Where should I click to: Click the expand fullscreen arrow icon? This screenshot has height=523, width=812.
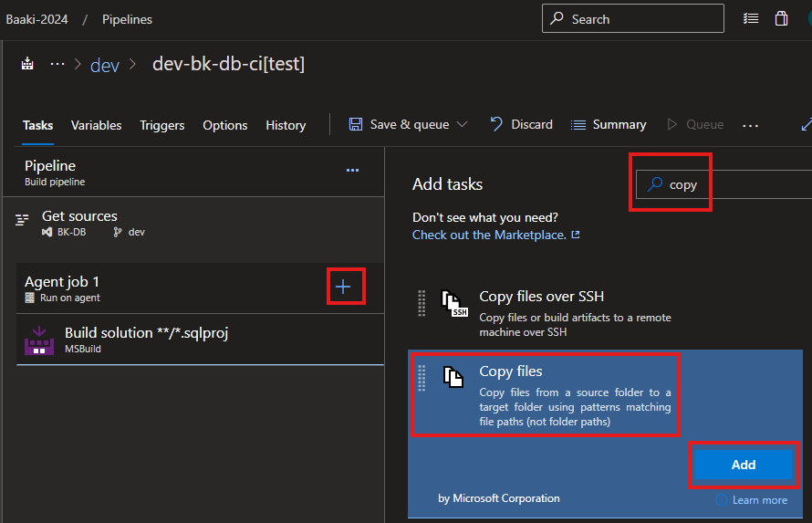click(806, 124)
